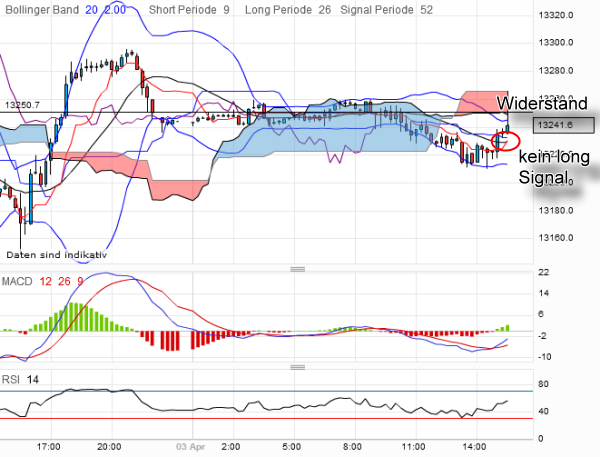Click the 8:00 time axis label

[x=352, y=447]
